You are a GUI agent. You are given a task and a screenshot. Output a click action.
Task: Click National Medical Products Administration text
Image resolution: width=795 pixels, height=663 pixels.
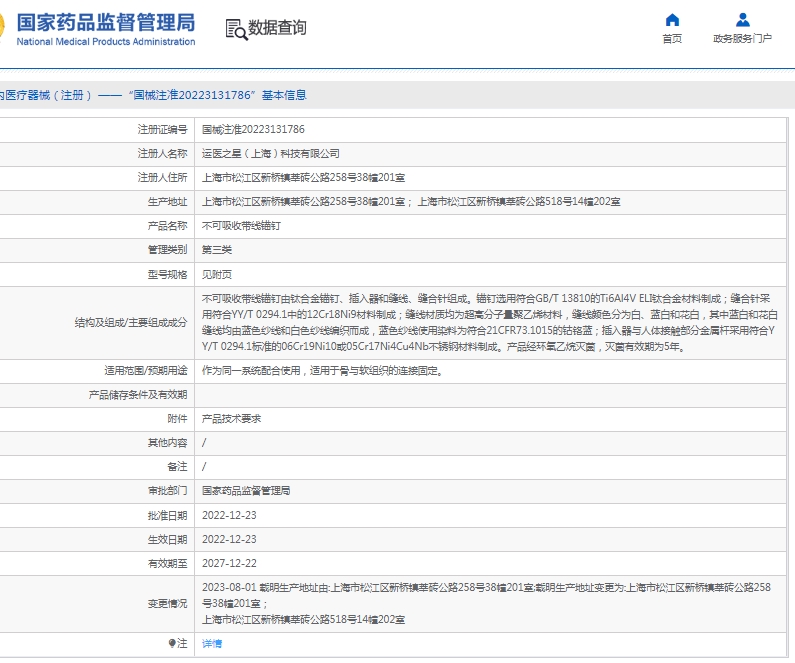[x=106, y=42]
